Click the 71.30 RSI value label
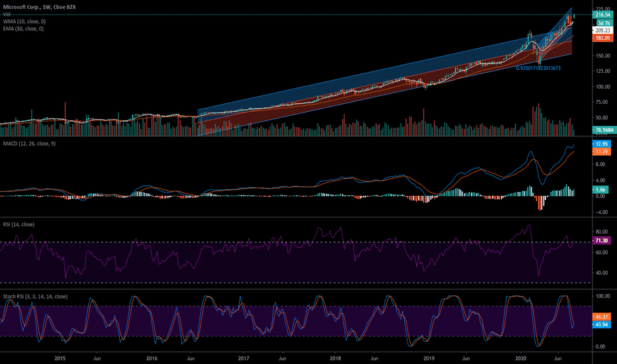The image size is (617, 364). 602,240
